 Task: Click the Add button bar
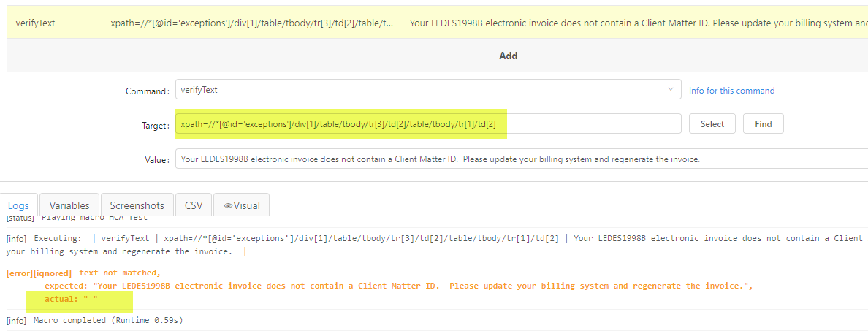438,56
